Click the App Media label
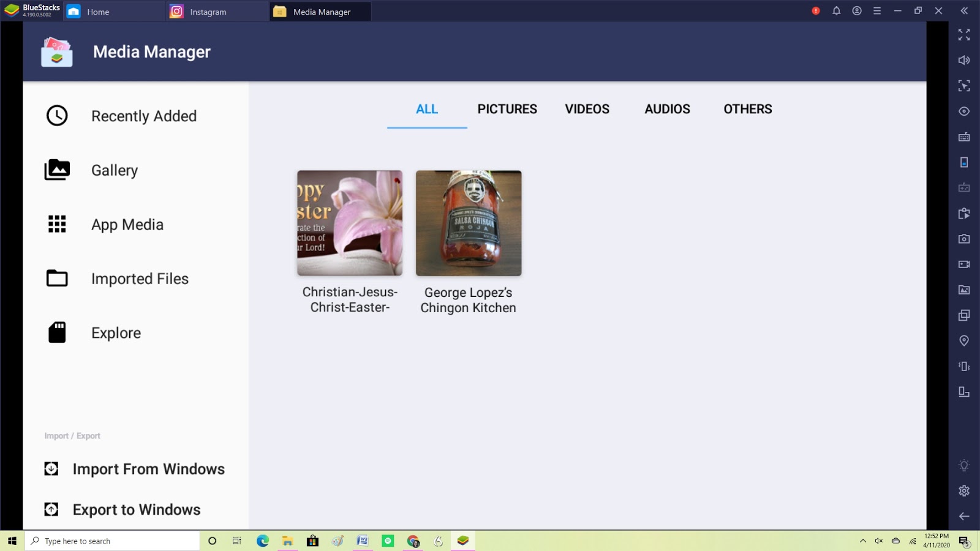The image size is (980, 551). tap(127, 225)
